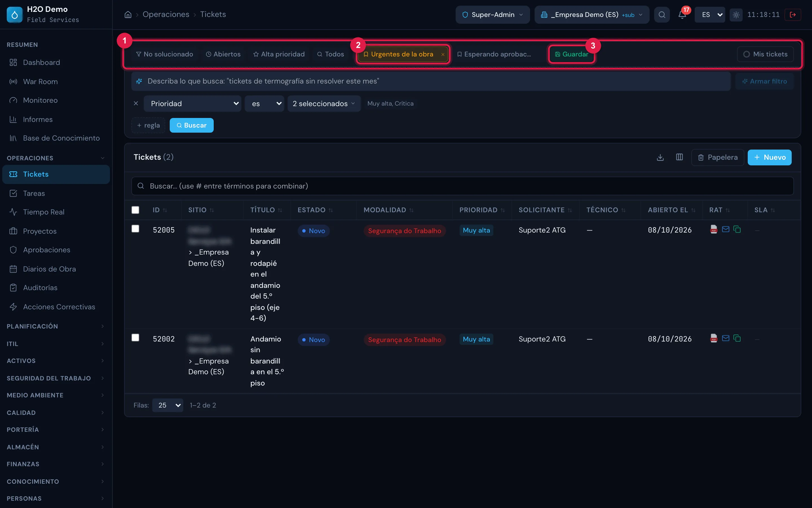Select the 'Alta prioridad' filter tab

pyautogui.click(x=279, y=54)
